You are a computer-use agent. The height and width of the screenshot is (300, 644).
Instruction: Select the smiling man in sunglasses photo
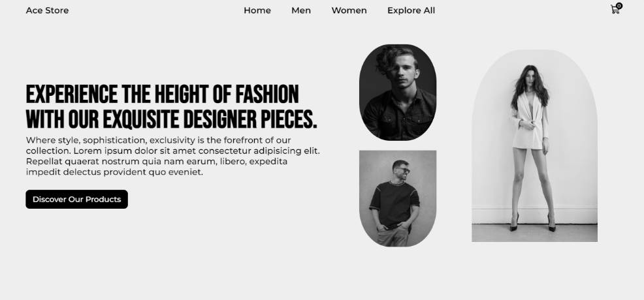(x=398, y=198)
